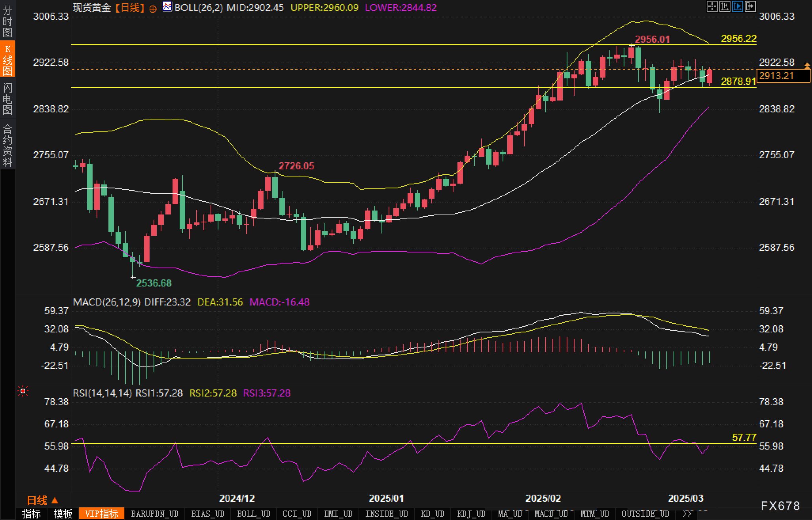The height and width of the screenshot is (520, 812).
Task: Click the red sun marker beside RSI panel
Action: (23, 391)
